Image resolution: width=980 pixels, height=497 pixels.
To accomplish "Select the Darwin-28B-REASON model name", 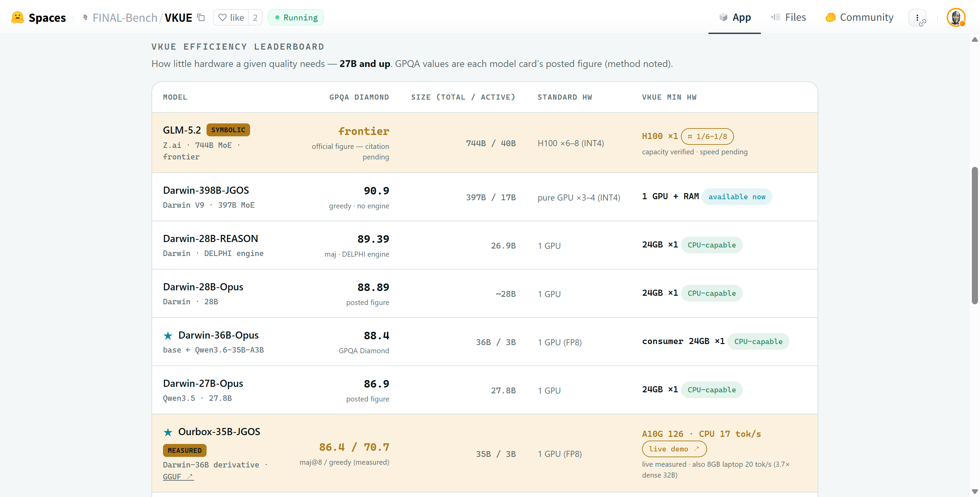I will point(210,238).
